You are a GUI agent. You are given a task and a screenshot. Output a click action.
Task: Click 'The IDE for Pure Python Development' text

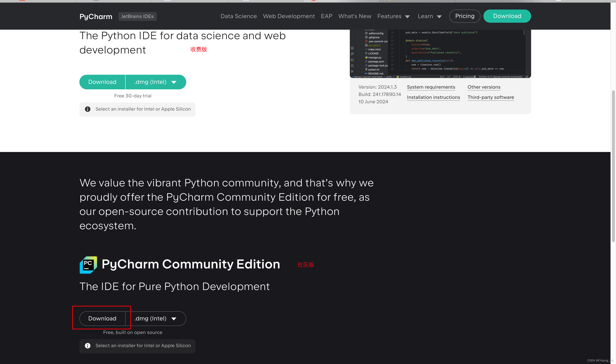point(175,287)
